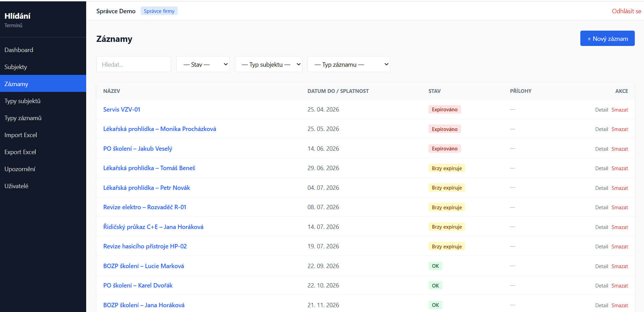Open Lékařská prohlídka – Tomáš Beneš

pos(149,168)
